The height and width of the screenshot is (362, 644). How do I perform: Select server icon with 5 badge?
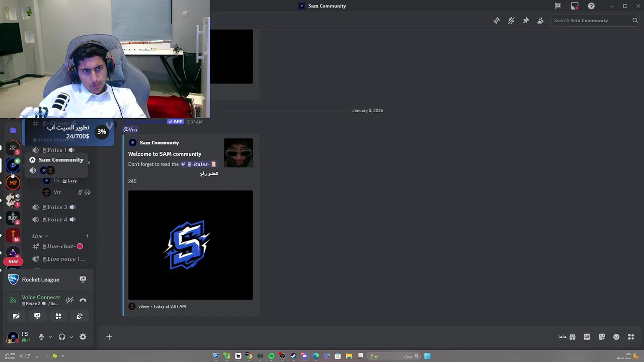click(13, 148)
